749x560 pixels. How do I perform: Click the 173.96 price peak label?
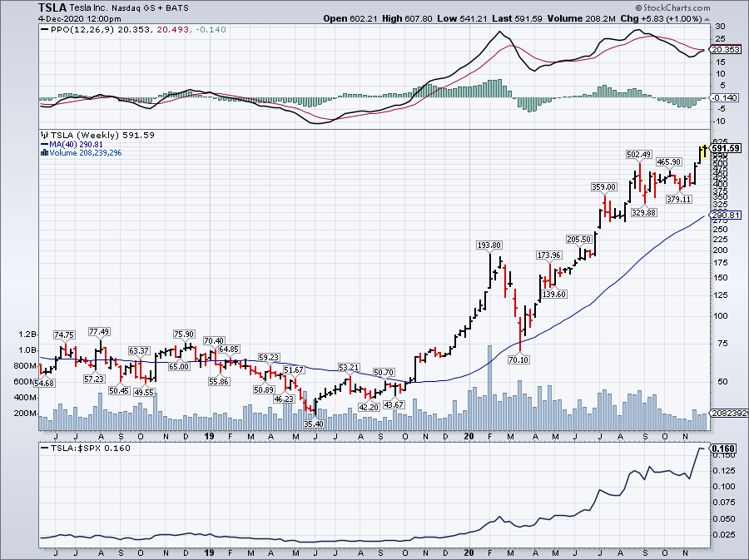pyautogui.click(x=549, y=255)
